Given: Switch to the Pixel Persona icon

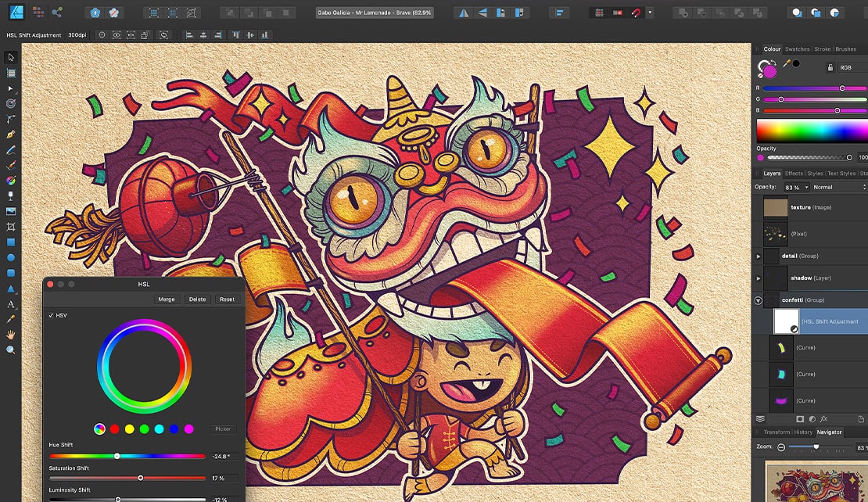Looking at the screenshot, I should click(x=38, y=13).
